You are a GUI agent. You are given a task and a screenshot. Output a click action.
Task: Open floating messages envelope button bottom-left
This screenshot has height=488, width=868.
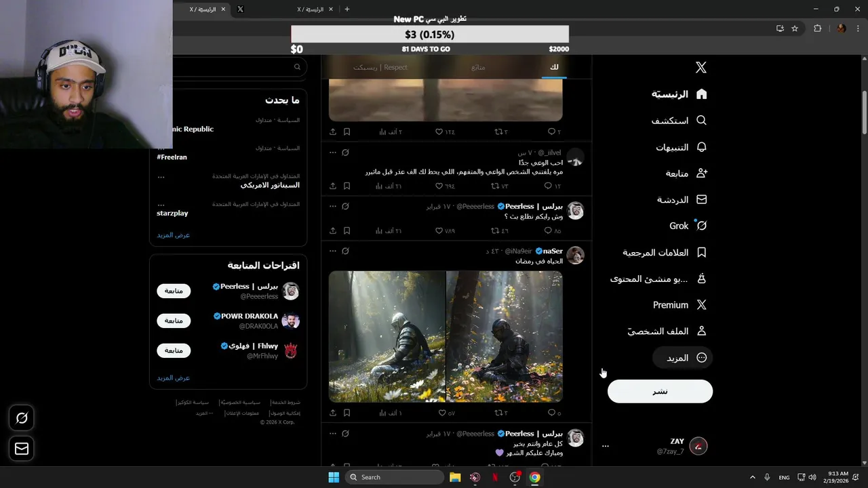click(x=22, y=448)
